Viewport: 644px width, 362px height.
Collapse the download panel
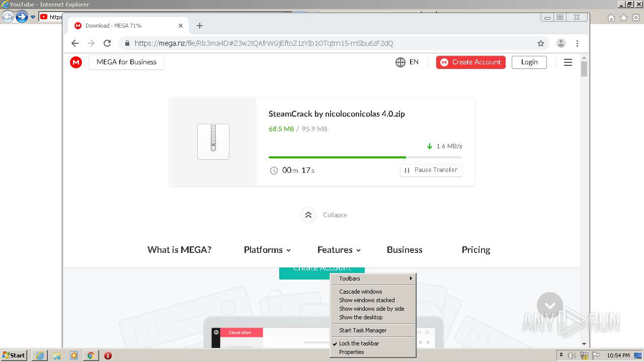coord(324,215)
